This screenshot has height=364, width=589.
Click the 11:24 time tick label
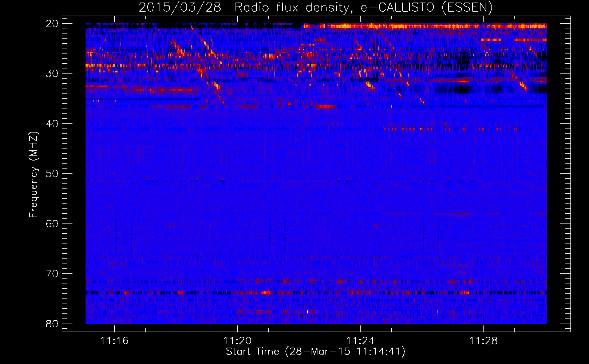360,341
